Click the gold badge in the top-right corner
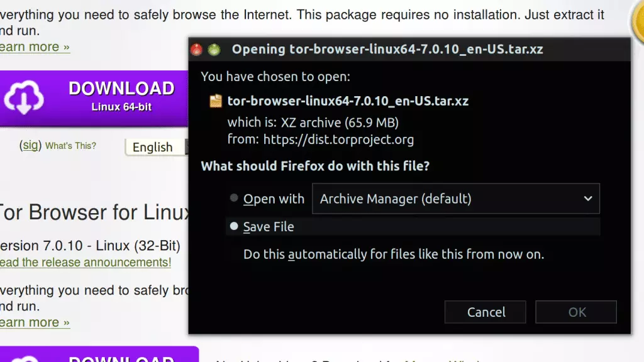 point(636,19)
